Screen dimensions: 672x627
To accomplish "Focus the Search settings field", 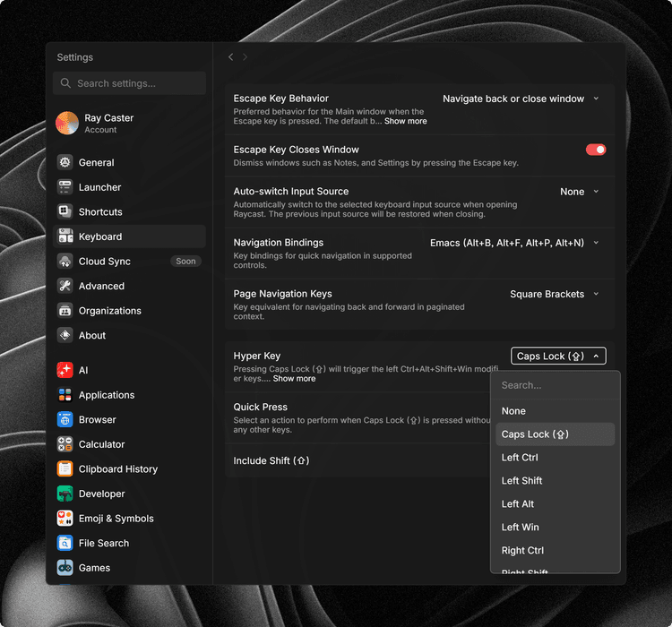I will pos(129,83).
